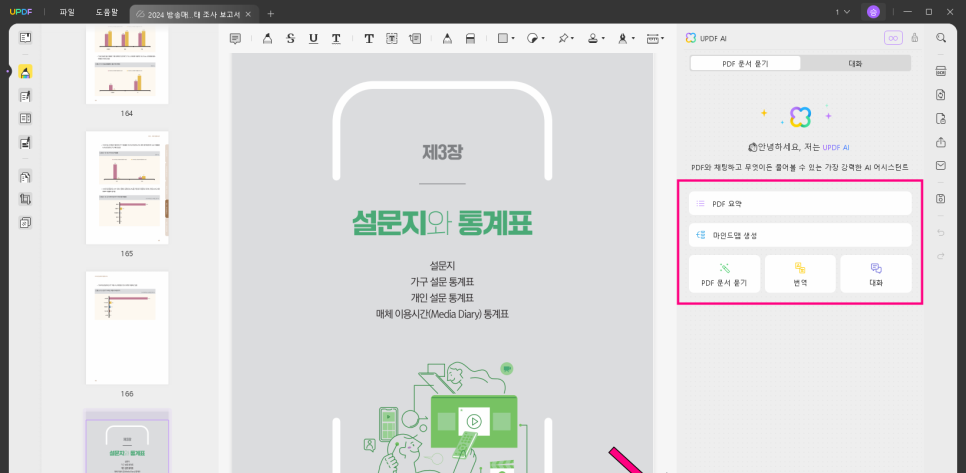The width and height of the screenshot is (966, 473).
Task: Select the Text comment tool
Action: point(369,39)
